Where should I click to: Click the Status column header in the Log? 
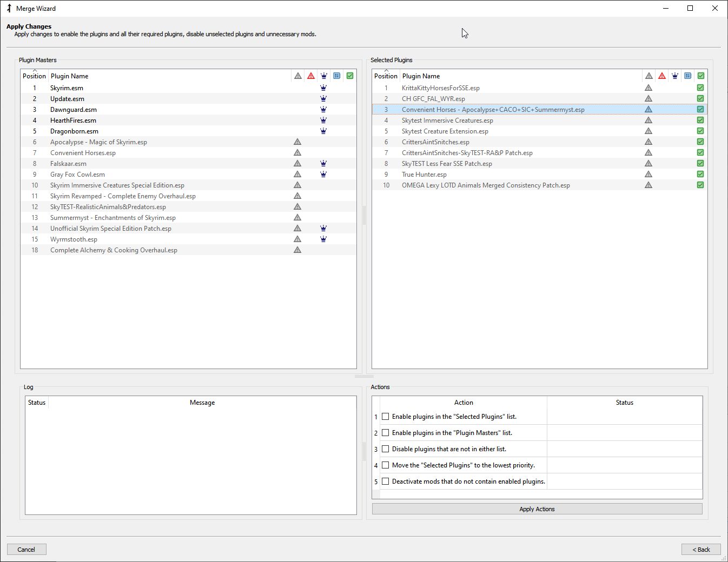pos(36,402)
